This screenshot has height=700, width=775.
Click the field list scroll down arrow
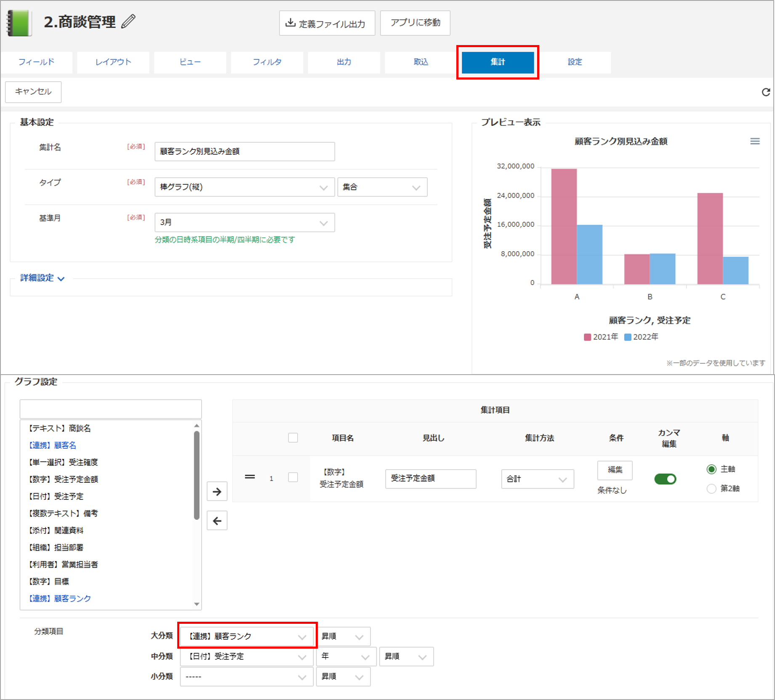tap(197, 604)
